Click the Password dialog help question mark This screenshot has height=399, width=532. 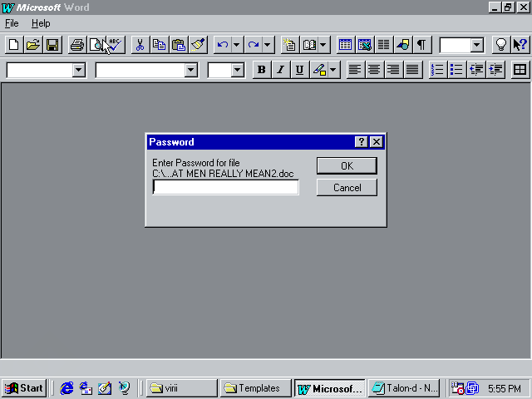pyautogui.click(x=362, y=141)
